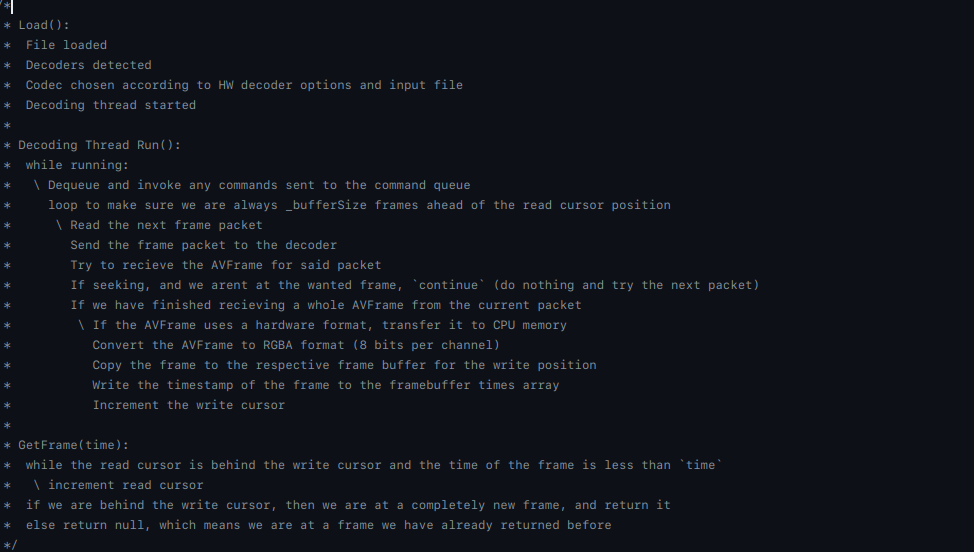
Task: Click the line starting "Codec chosen according"
Action: click(243, 85)
